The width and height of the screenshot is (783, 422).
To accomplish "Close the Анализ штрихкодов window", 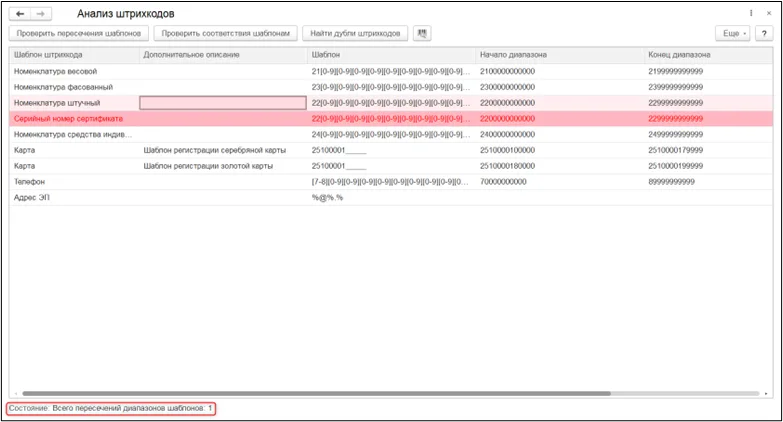I will pos(769,13).
